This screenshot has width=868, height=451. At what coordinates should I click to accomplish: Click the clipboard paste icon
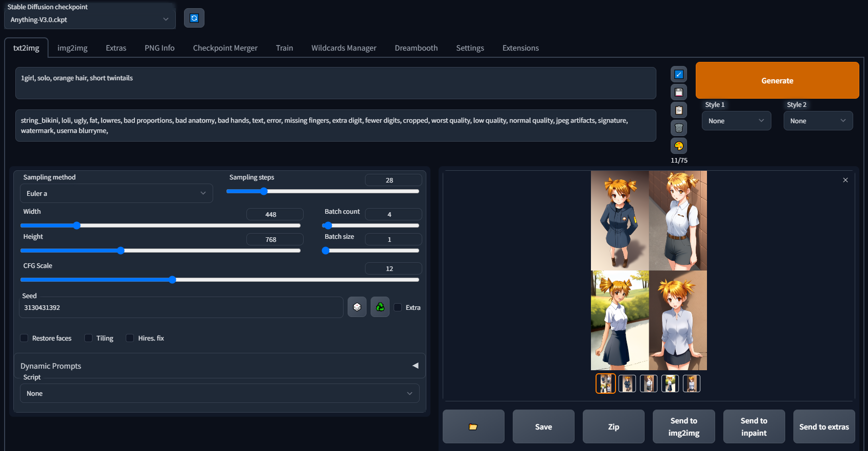[x=678, y=110]
